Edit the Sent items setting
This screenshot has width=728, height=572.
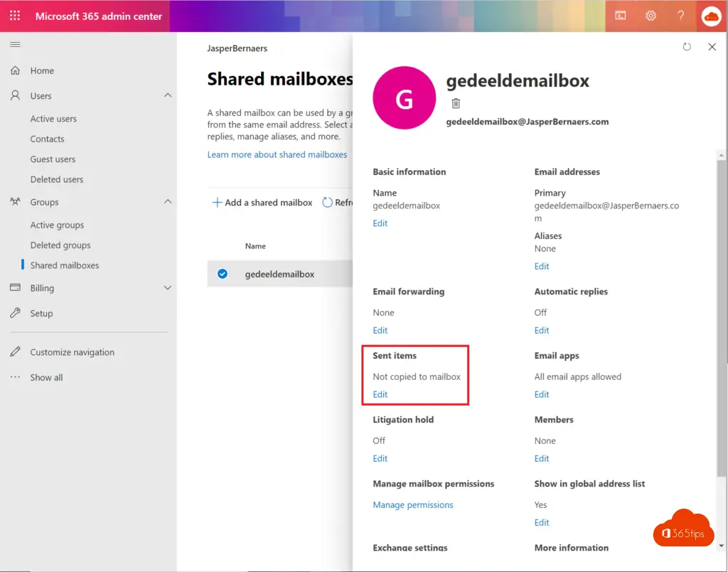click(x=380, y=394)
